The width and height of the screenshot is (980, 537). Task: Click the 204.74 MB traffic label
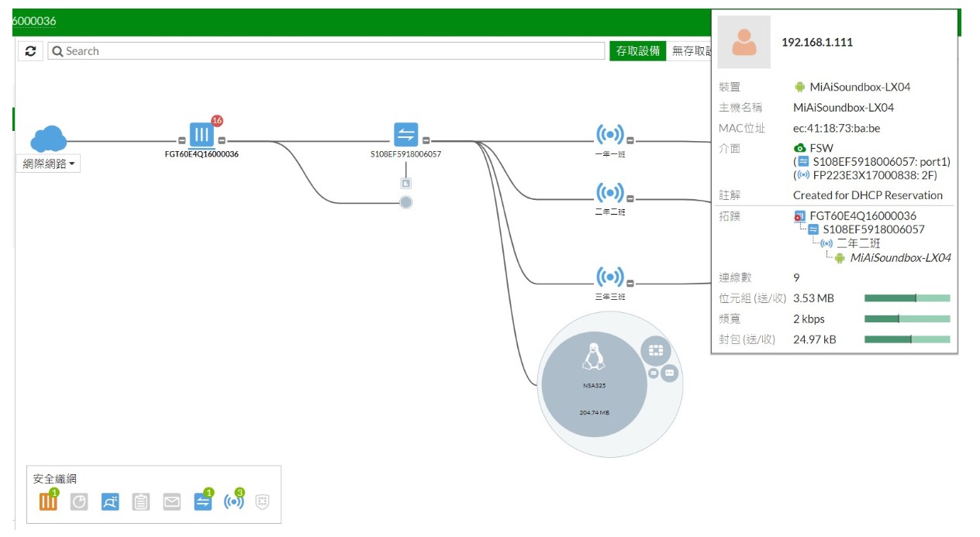pos(594,412)
